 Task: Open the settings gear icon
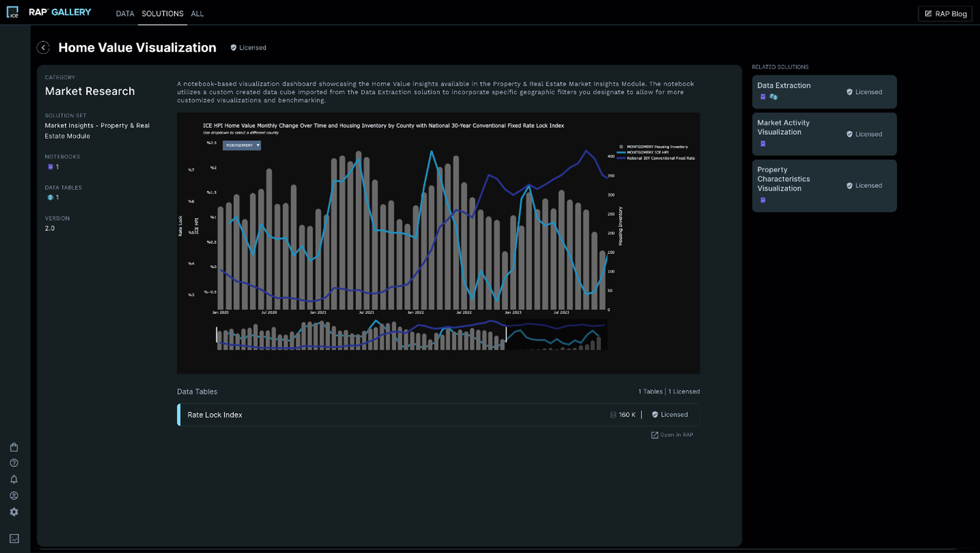tap(14, 512)
